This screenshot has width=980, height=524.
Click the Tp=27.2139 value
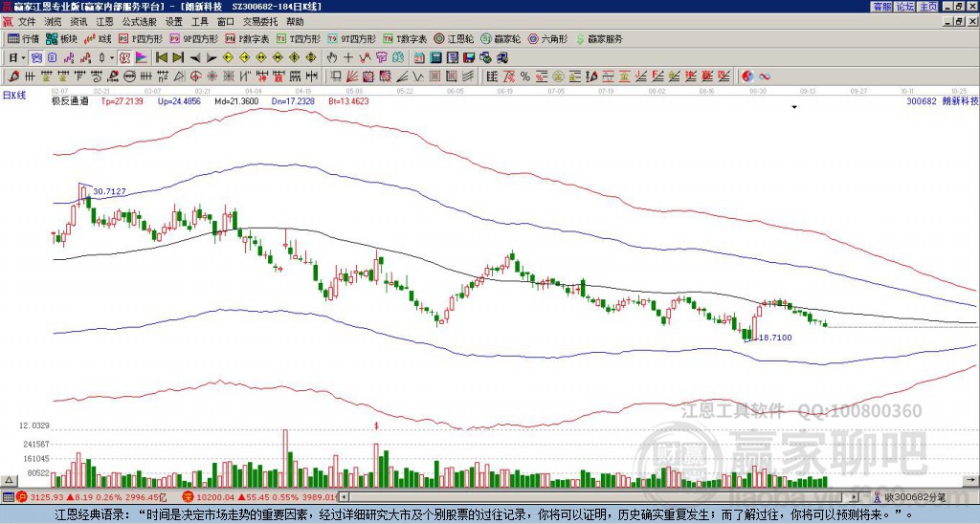122,100
